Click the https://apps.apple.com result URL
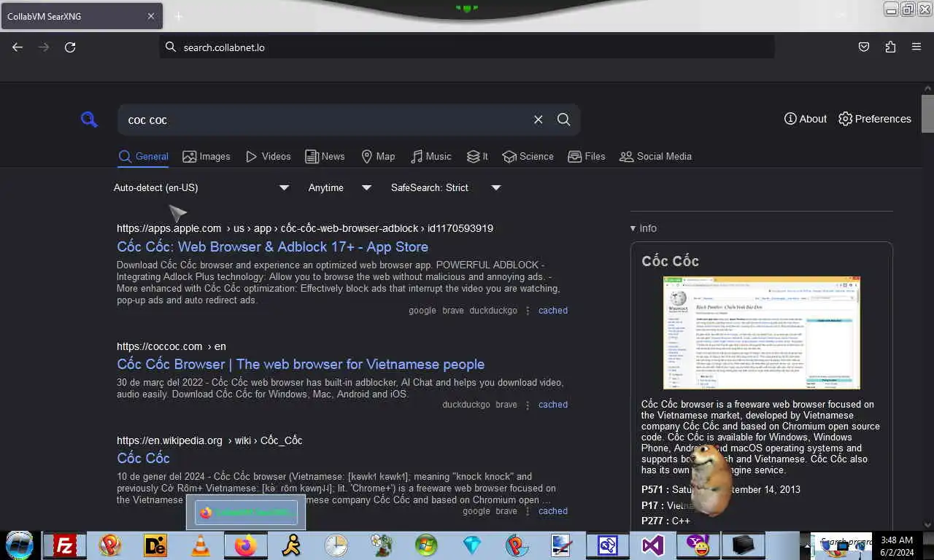Viewport: 934px width, 560px height. pos(305,228)
